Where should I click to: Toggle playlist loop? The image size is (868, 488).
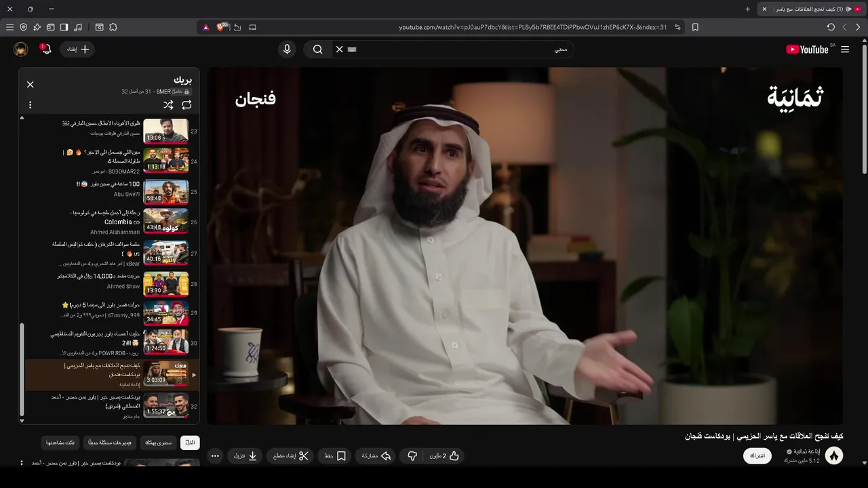tap(186, 105)
